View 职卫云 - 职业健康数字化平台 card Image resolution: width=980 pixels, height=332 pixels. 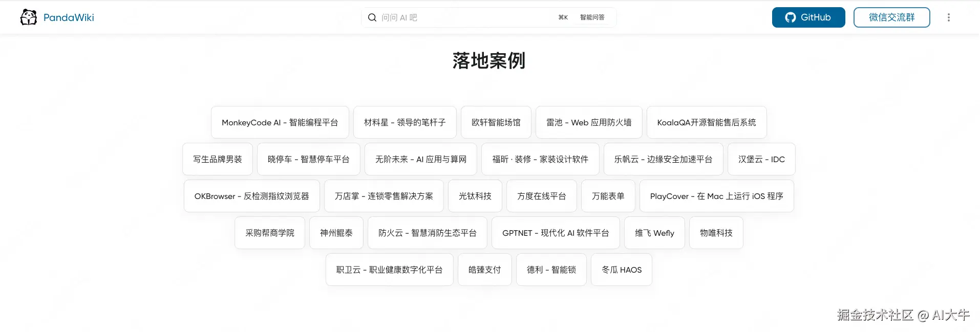pyautogui.click(x=390, y=270)
